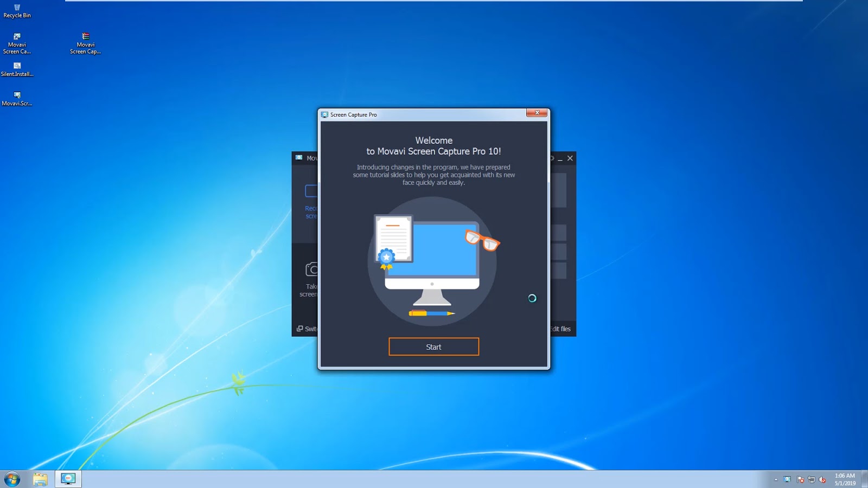Click the camera icon in the background Movavi window
868x488 pixels.
311,269
